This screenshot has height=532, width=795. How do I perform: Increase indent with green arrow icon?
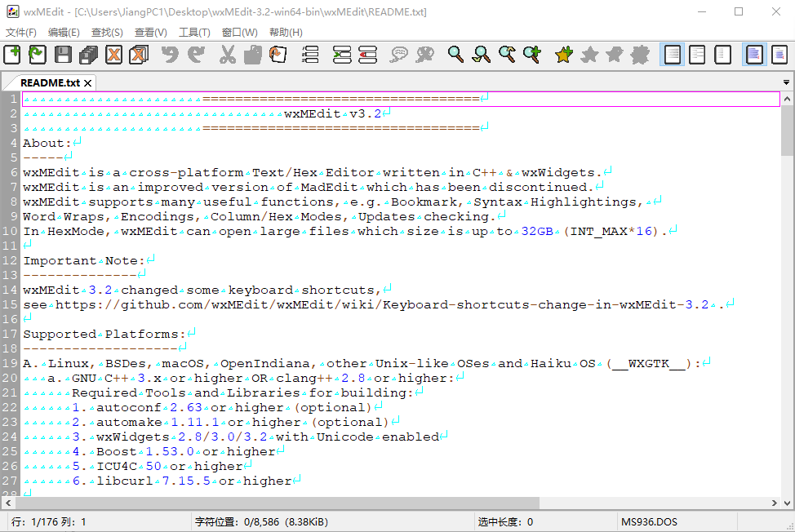(342, 54)
